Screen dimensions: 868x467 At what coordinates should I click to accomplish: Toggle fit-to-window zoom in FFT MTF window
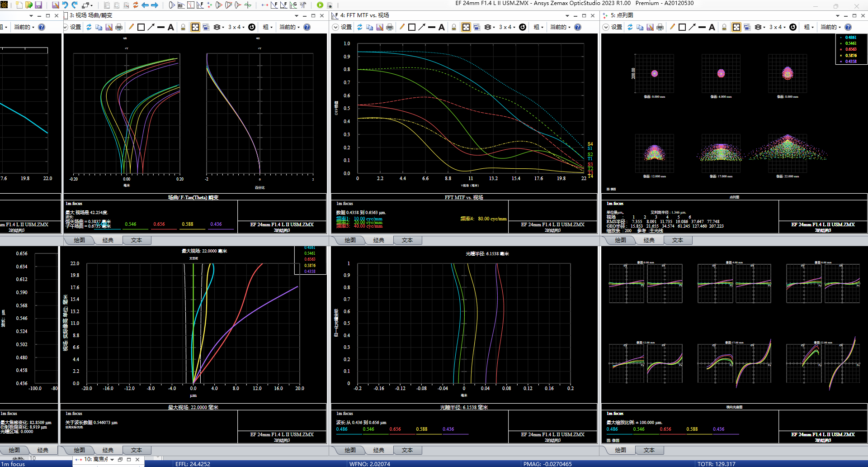pos(466,27)
